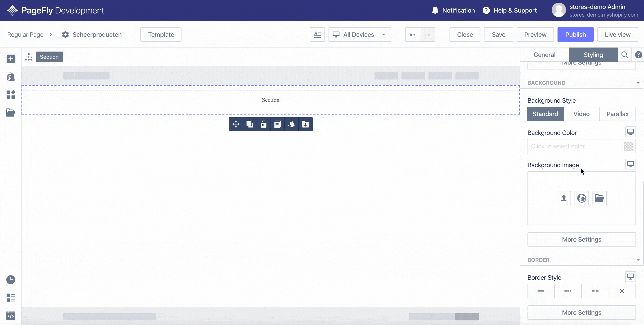The width and height of the screenshot is (644, 325).
Task: Undo the last action
Action: pyautogui.click(x=413, y=35)
